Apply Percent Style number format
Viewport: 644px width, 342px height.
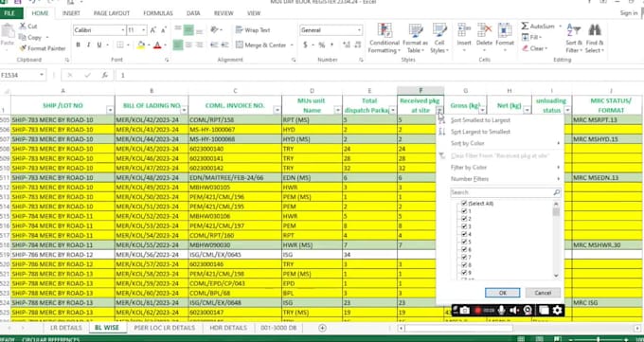[322, 45]
